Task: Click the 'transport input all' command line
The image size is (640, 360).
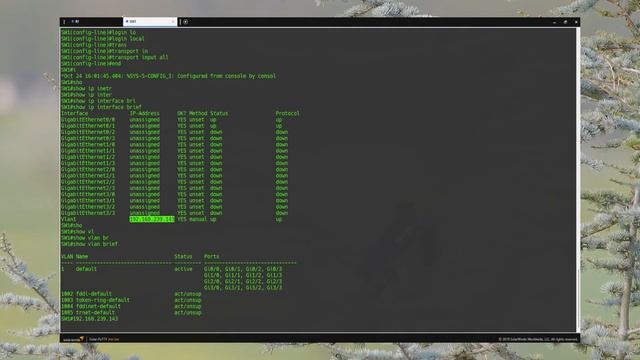Action: point(115,58)
